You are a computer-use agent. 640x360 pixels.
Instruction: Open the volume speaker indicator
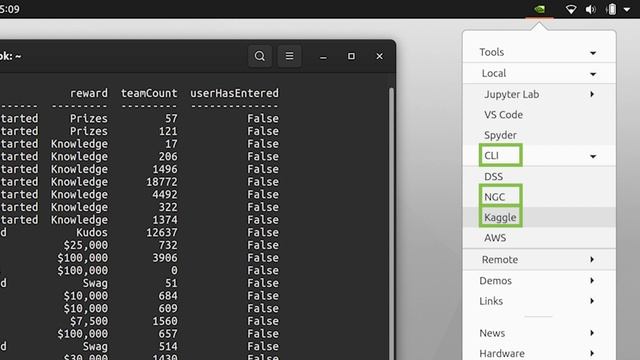pyautogui.click(x=590, y=9)
